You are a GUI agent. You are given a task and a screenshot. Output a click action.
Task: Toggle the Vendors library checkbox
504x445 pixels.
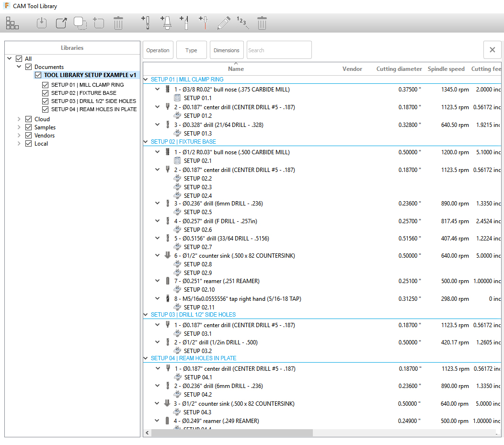coord(29,135)
